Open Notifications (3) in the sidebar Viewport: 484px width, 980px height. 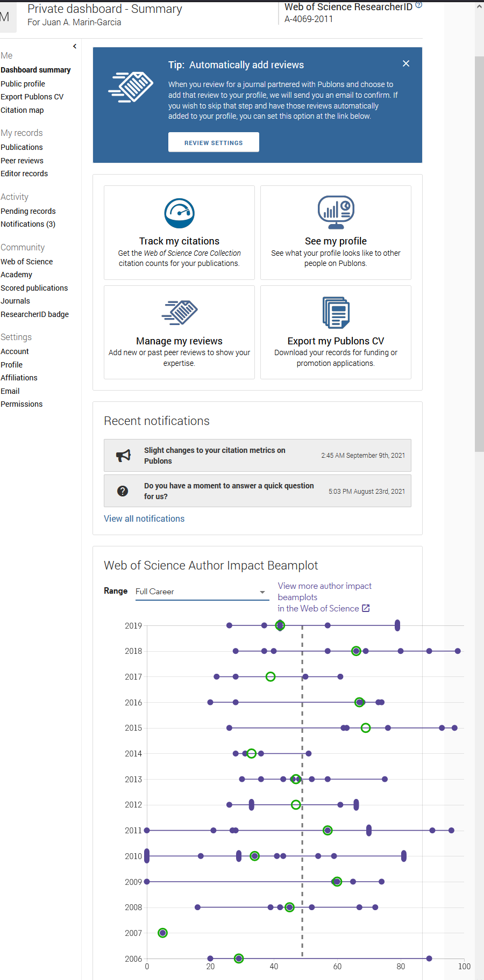(28, 224)
